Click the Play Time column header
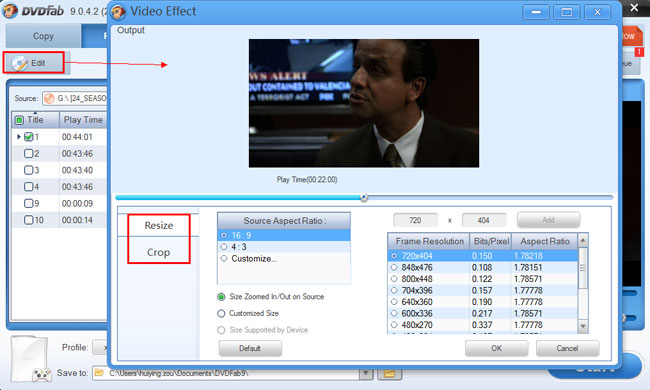Viewport: 650px width, 390px height. (83, 120)
